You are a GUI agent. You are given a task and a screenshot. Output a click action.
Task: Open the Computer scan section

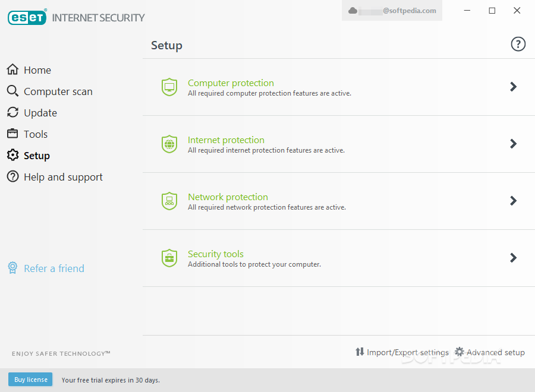(58, 91)
